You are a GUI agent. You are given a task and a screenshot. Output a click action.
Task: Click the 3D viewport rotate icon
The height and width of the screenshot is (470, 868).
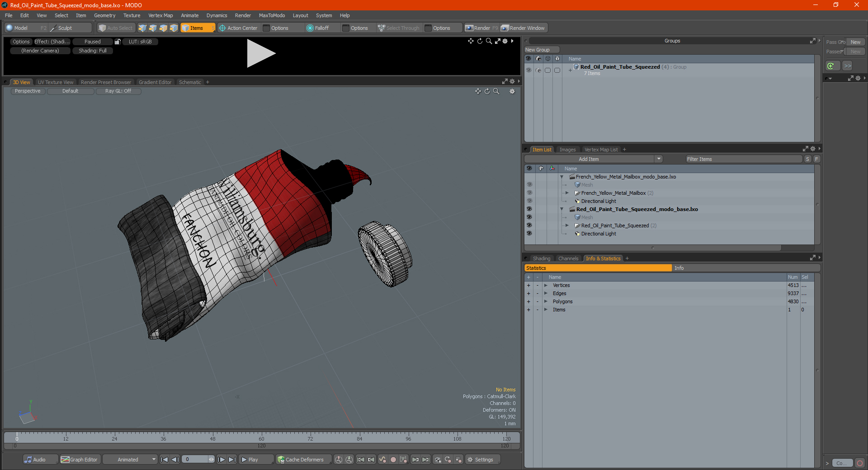(x=487, y=91)
